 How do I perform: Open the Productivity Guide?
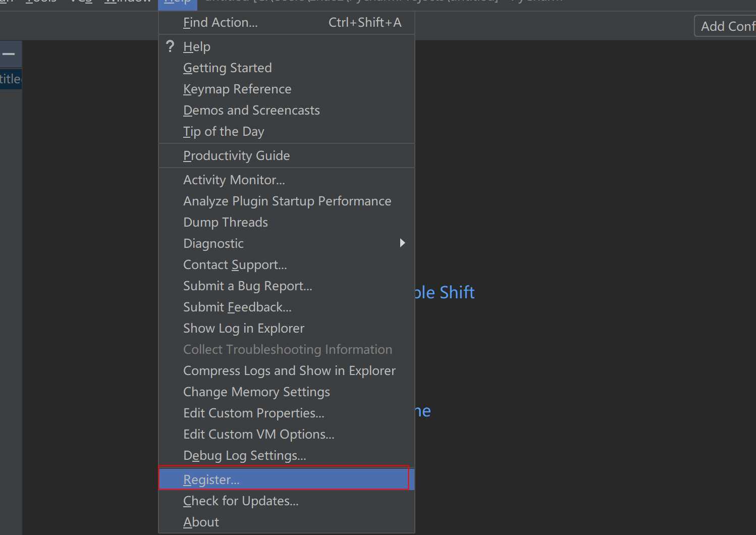(x=236, y=156)
